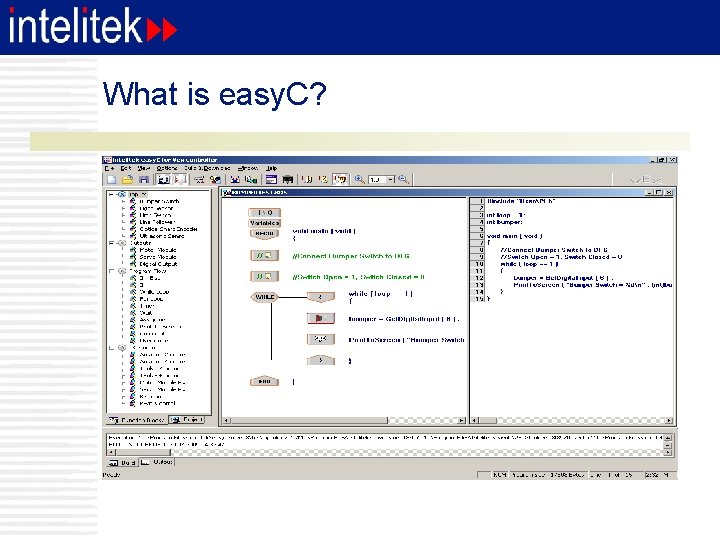Click the icon next to Motor Module

point(133,250)
